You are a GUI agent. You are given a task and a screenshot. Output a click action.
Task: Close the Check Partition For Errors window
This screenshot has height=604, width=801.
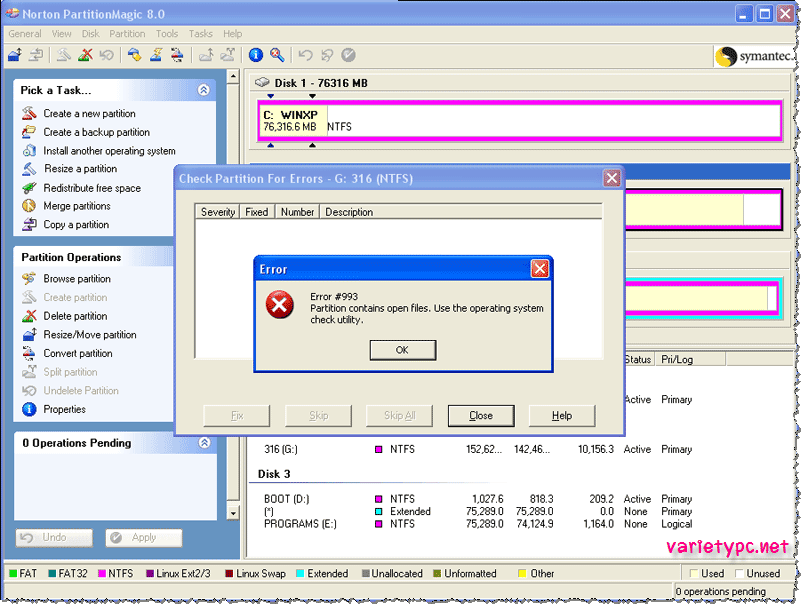[x=611, y=178]
